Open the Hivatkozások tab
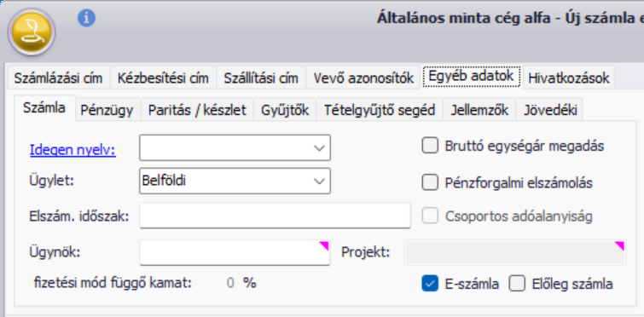This screenshot has width=644, height=317. click(x=568, y=78)
